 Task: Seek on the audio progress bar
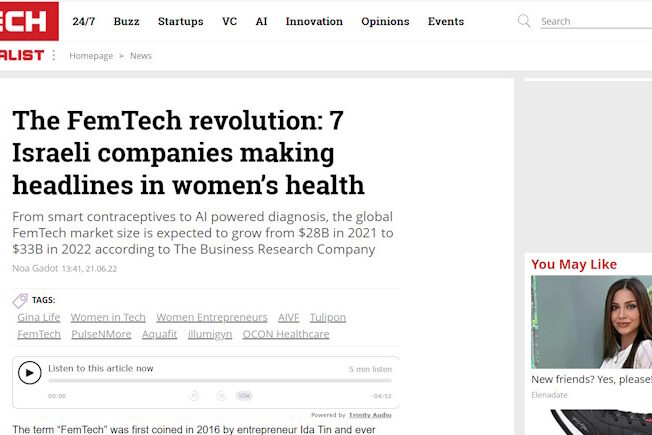[220, 381]
